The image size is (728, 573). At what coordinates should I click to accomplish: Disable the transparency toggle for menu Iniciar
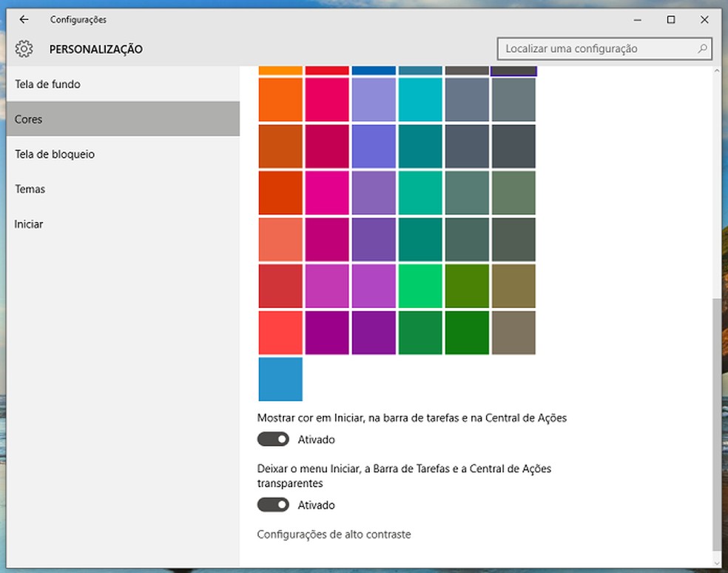[273, 505]
